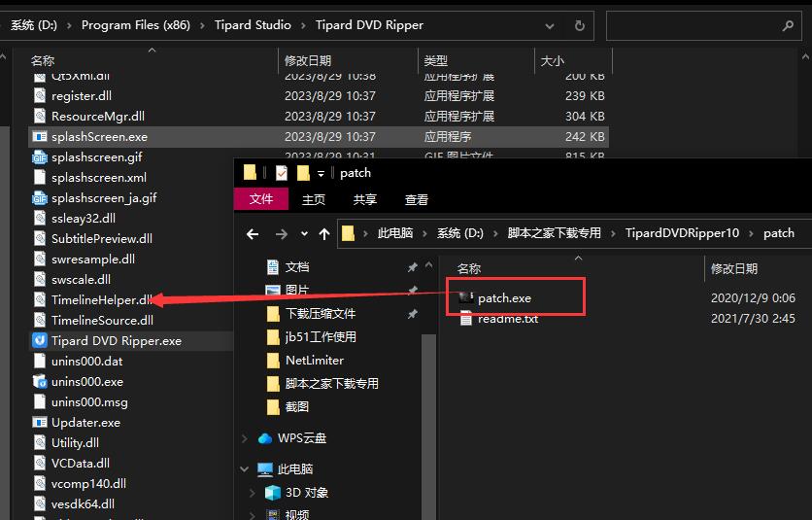Click the ResourceMgr.dll file icon
Image resolution: width=812 pixels, height=520 pixels.
coord(40,116)
